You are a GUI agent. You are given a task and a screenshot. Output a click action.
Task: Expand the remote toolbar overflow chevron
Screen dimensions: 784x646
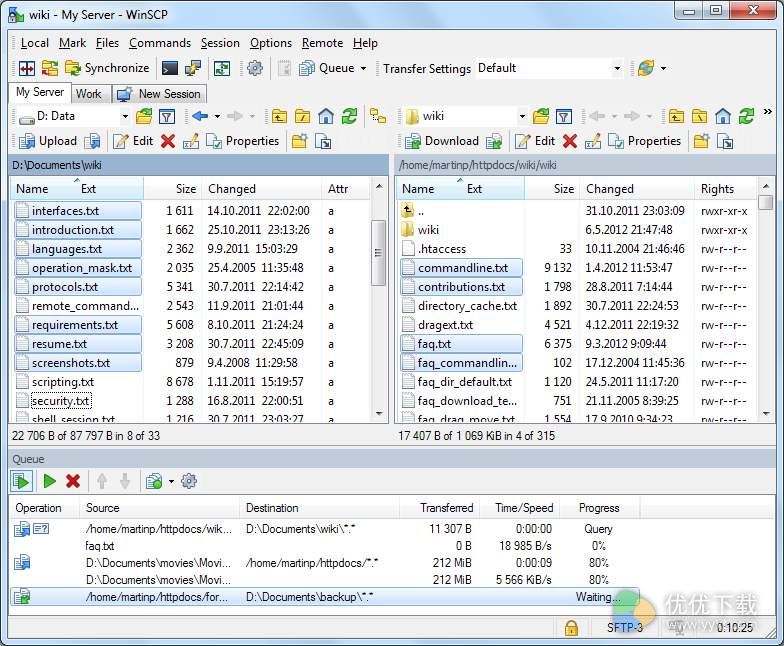768,112
